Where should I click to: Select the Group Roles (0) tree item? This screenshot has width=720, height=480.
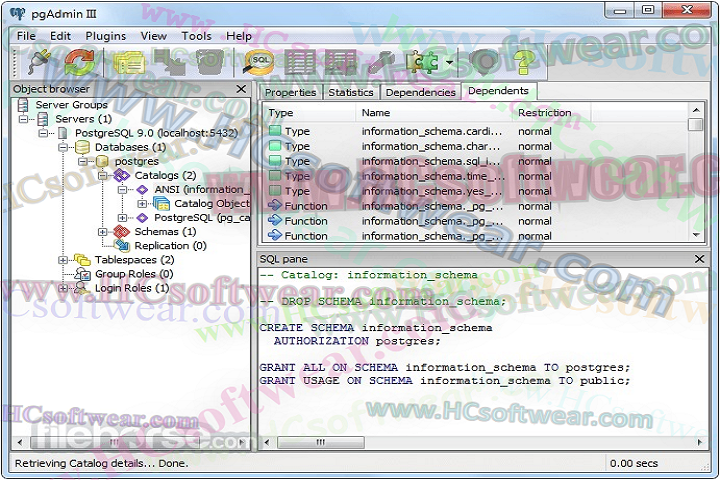pos(134,274)
